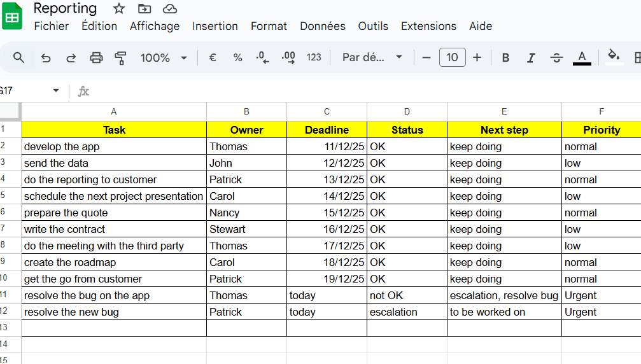Toggle bold formatting
Image resolution: width=641 pixels, height=364 pixels.
[505, 58]
